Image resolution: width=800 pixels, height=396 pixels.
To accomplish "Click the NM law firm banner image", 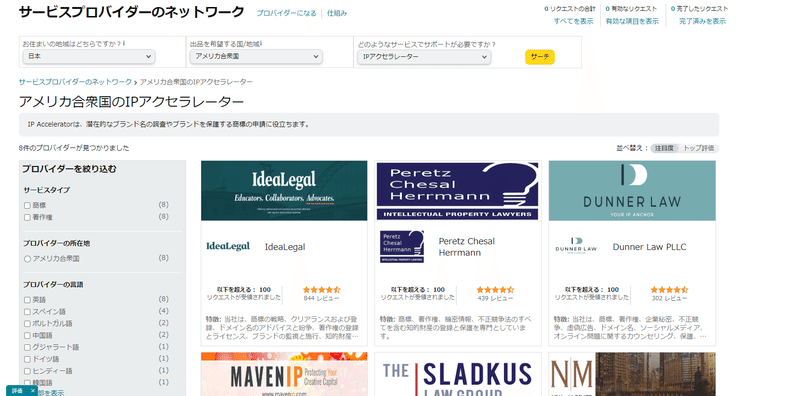I will pos(632,374).
